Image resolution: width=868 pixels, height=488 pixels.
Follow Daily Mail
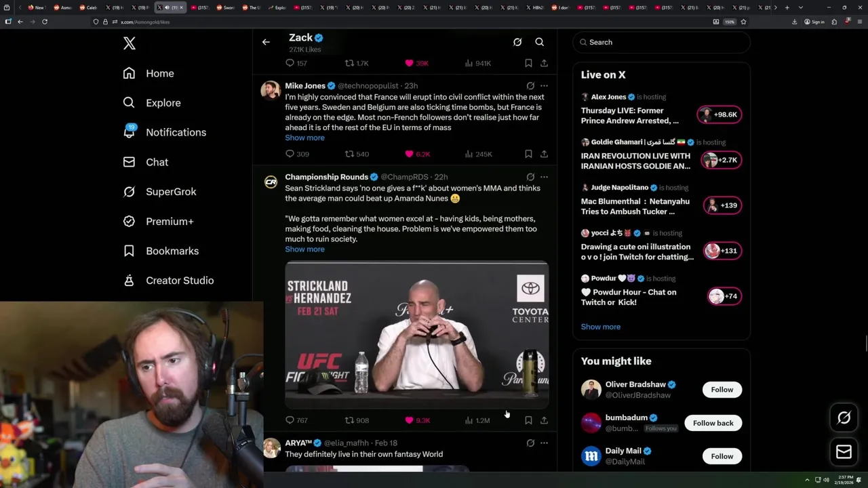click(722, 456)
